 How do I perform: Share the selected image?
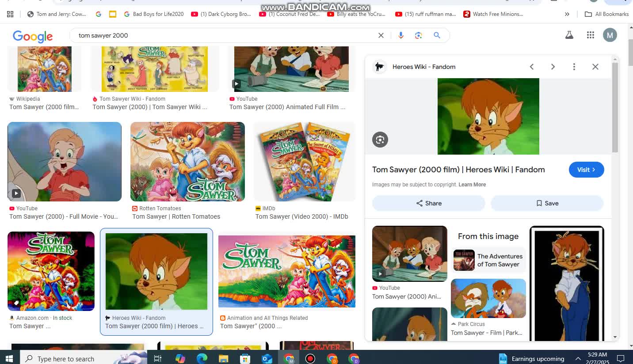(428, 203)
